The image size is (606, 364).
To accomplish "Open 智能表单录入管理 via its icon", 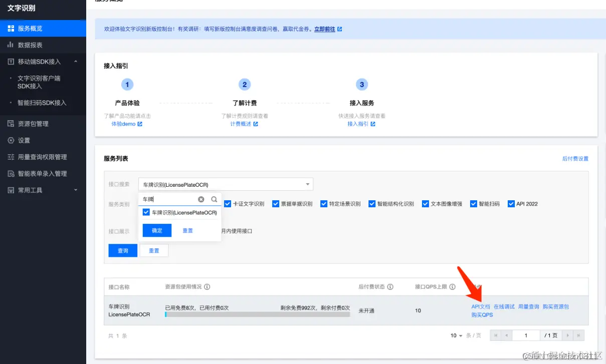I will pos(10,173).
